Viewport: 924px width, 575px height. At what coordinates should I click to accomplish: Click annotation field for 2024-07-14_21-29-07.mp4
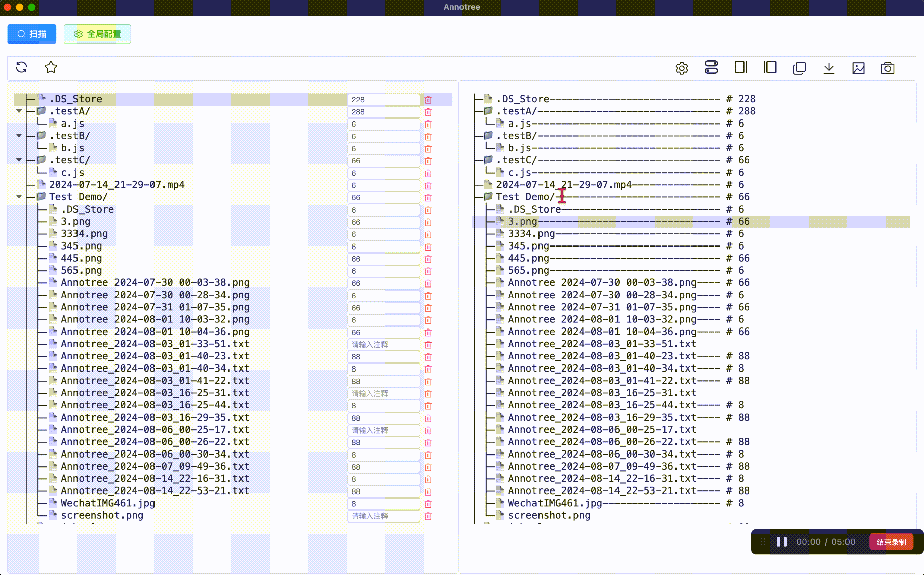tap(383, 185)
